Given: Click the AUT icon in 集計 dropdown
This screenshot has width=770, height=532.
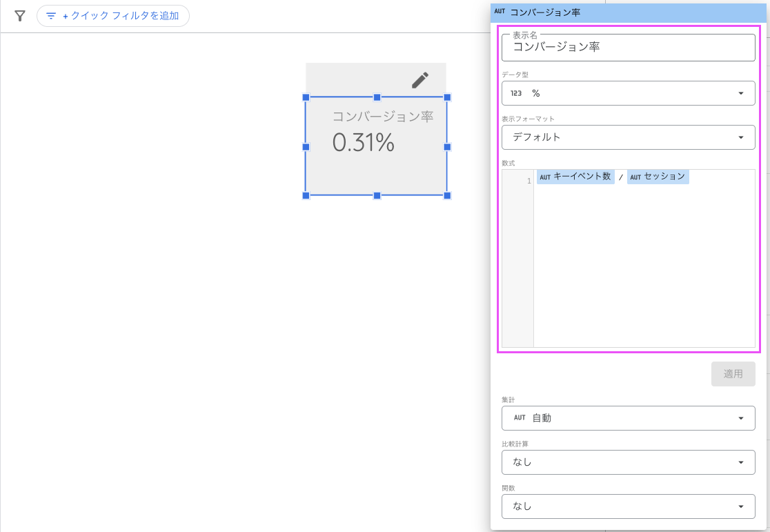Looking at the screenshot, I should coord(520,418).
